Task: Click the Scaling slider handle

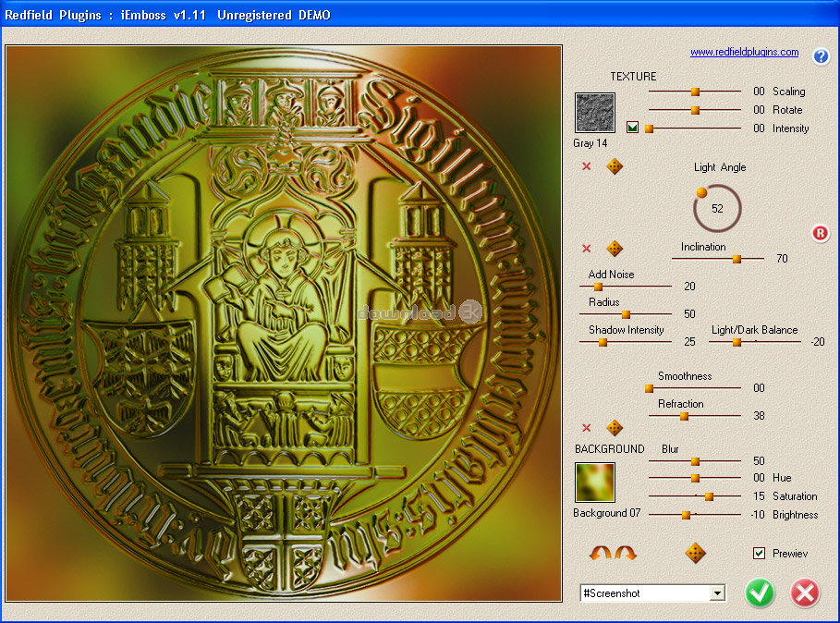Action: (x=695, y=92)
